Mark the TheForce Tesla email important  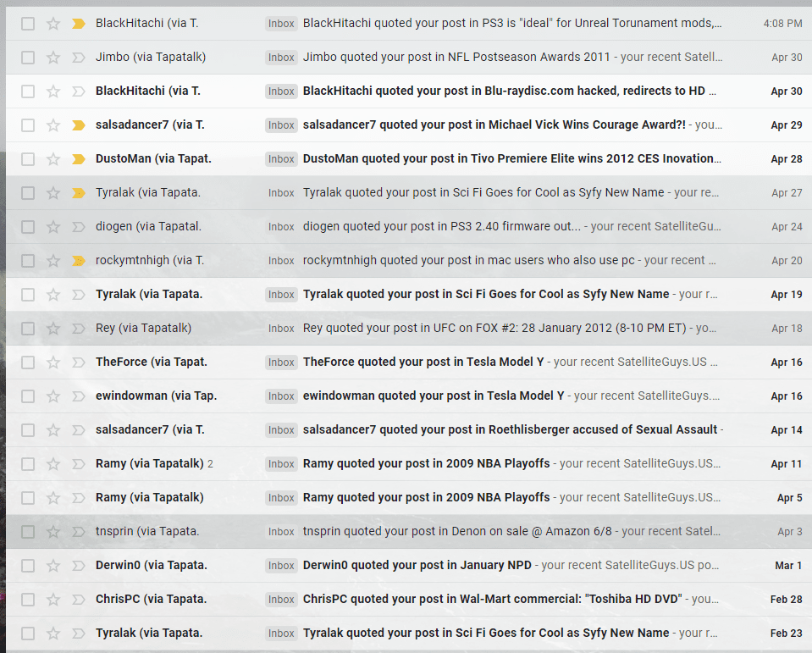79,362
